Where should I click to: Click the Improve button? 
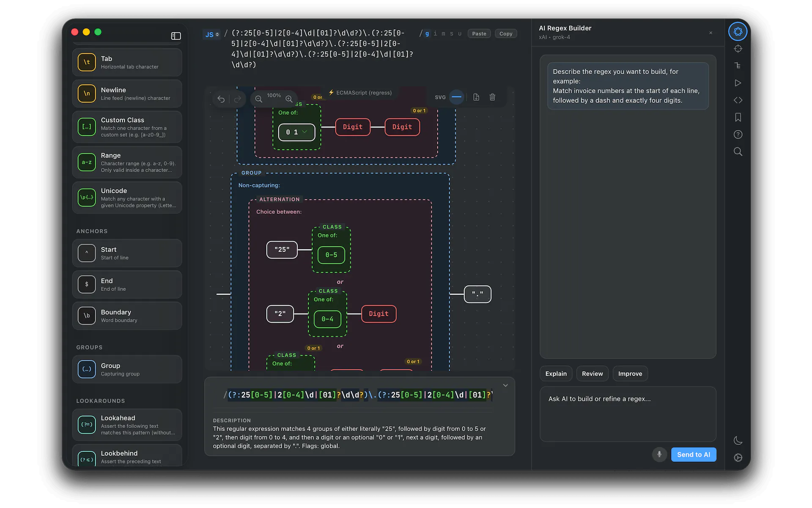(x=630, y=374)
